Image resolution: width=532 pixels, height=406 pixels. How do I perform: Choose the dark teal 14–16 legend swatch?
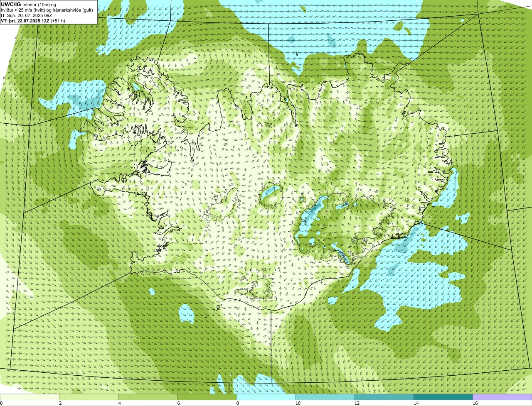click(443, 397)
